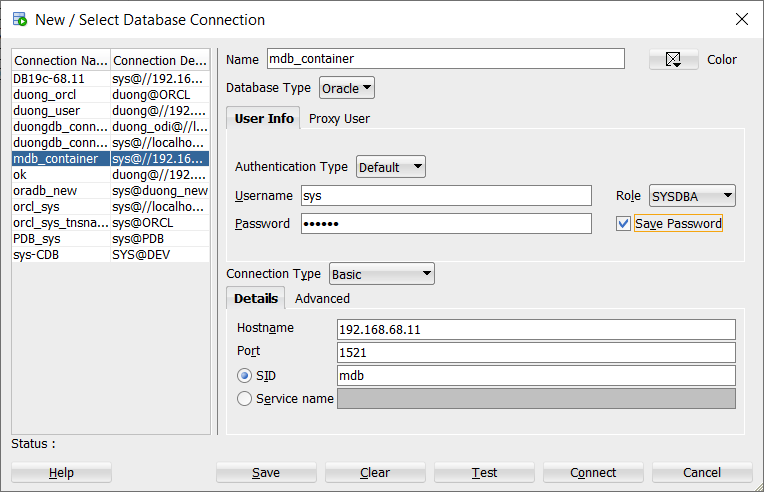Click the database connection icon in title bar

tap(19, 19)
